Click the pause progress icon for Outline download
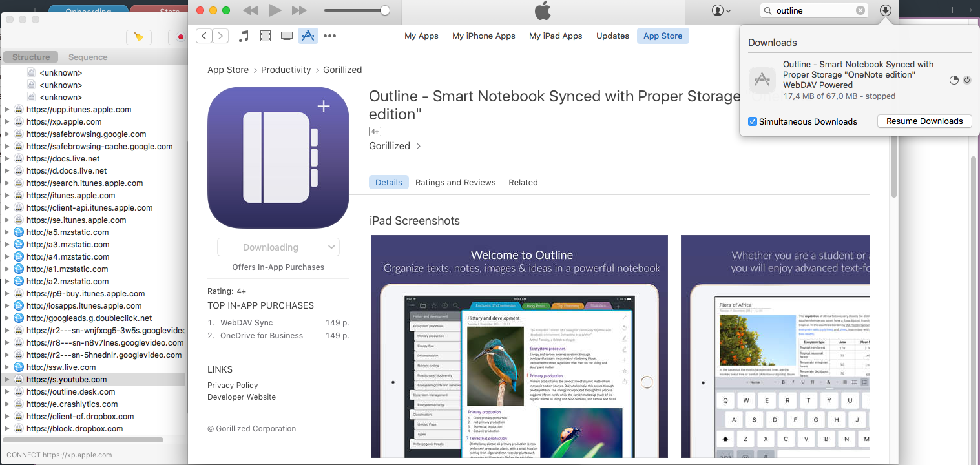Viewport: 980px width, 465px height. tap(954, 80)
